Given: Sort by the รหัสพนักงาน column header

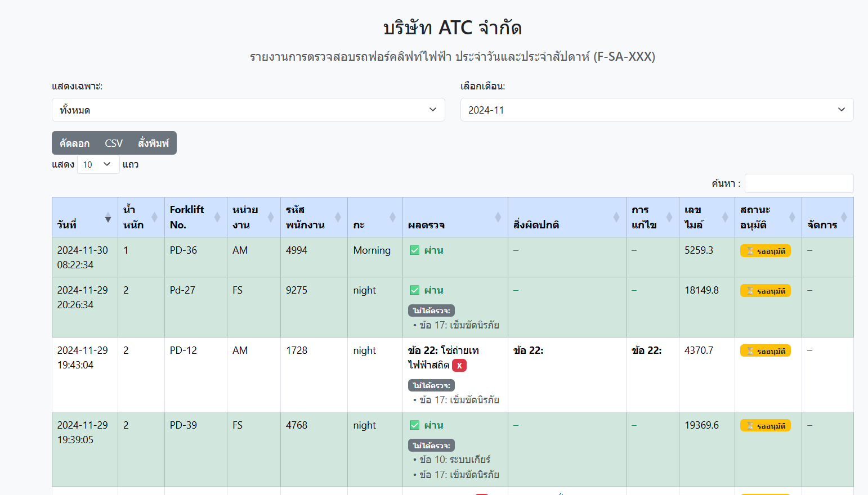Looking at the screenshot, I should click(x=314, y=217).
